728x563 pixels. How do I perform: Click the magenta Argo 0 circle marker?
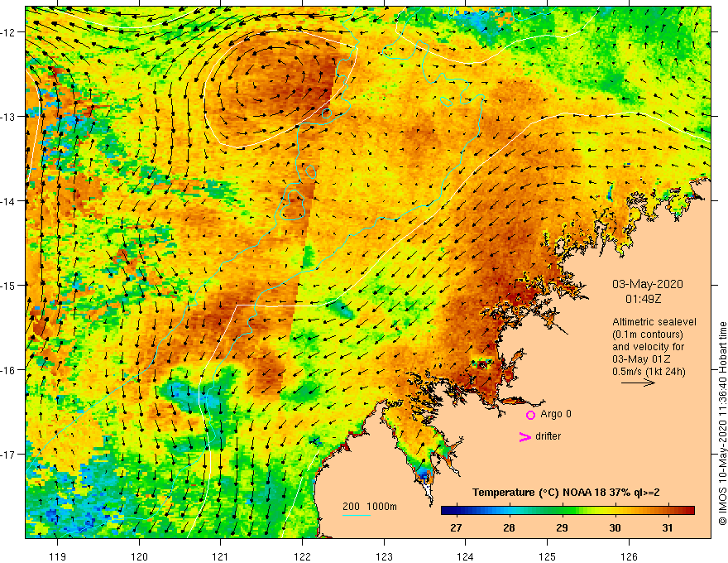(530, 415)
